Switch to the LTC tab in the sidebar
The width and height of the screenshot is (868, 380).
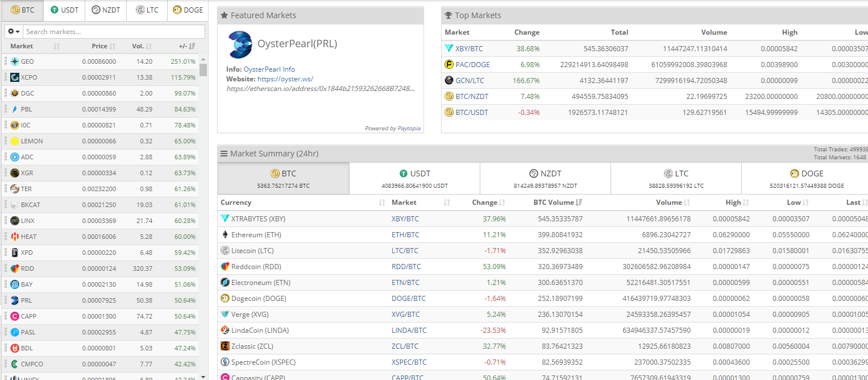(x=147, y=10)
